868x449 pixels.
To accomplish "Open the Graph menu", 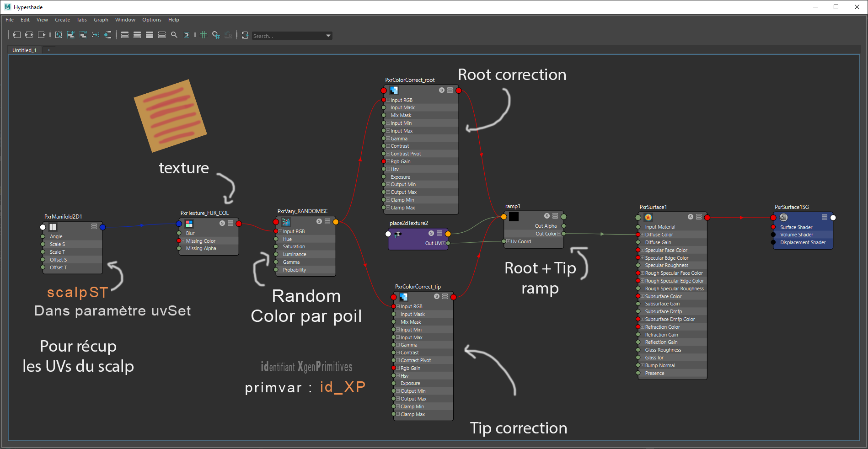I will tap(101, 20).
